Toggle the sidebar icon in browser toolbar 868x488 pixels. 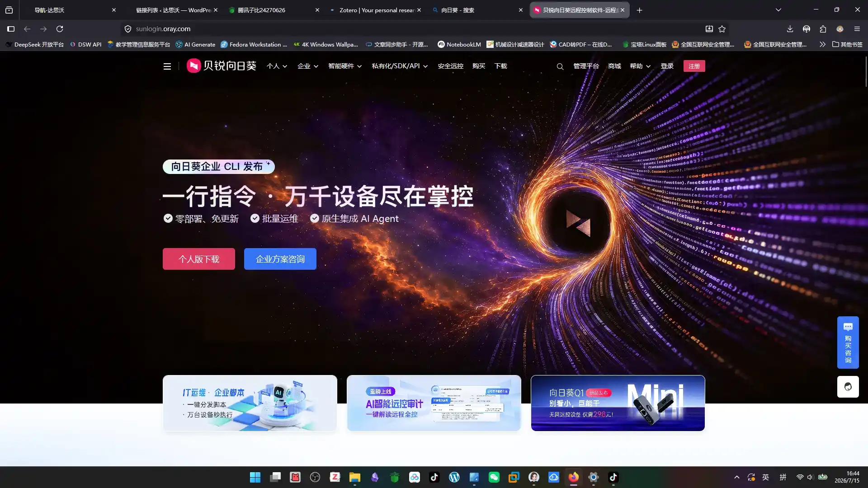[11, 29]
